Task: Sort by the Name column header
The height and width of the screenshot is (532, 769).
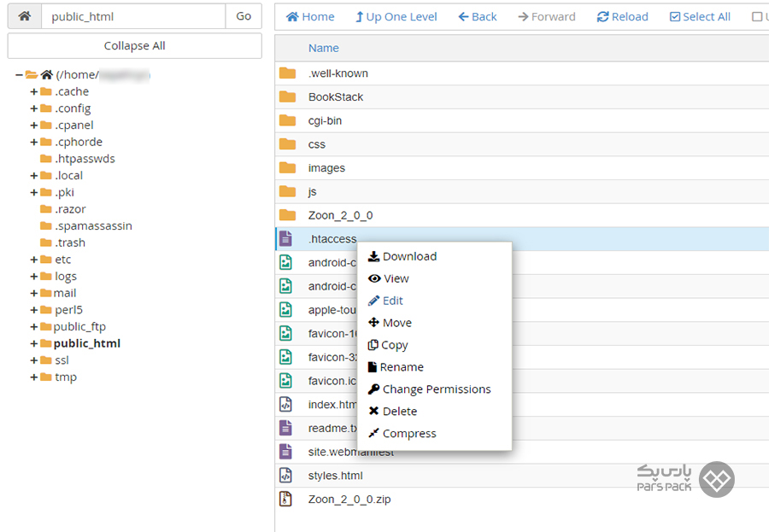Action: coord(323,48)
